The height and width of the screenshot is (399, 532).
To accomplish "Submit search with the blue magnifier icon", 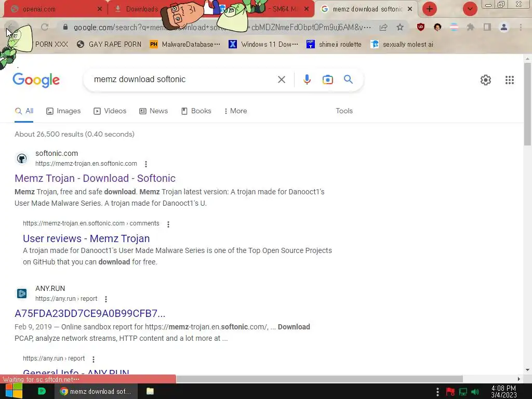I will coord(348,79).
